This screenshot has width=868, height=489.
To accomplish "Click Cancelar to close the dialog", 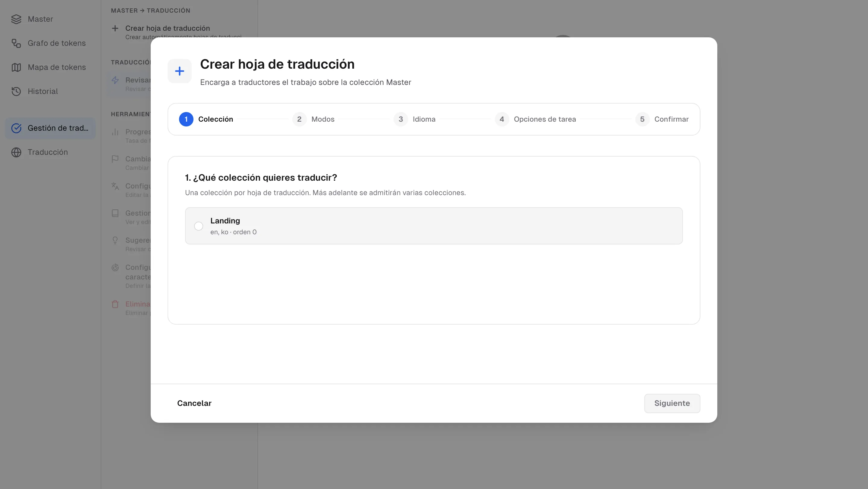I will tap(194, 403).
